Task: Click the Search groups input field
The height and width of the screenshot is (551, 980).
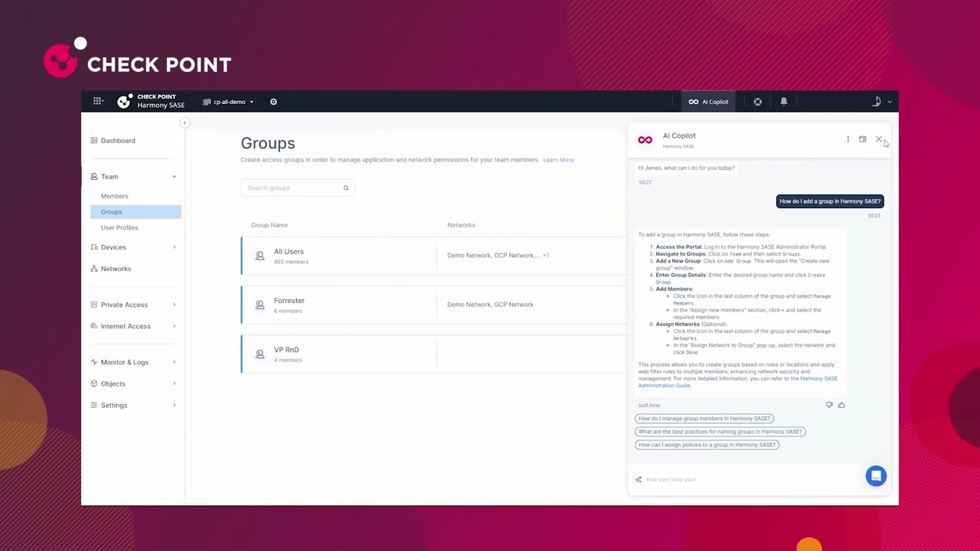Action: [297, 187]
